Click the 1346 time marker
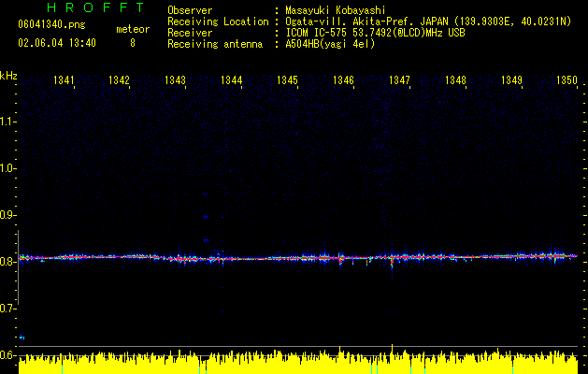 (343, 79)
